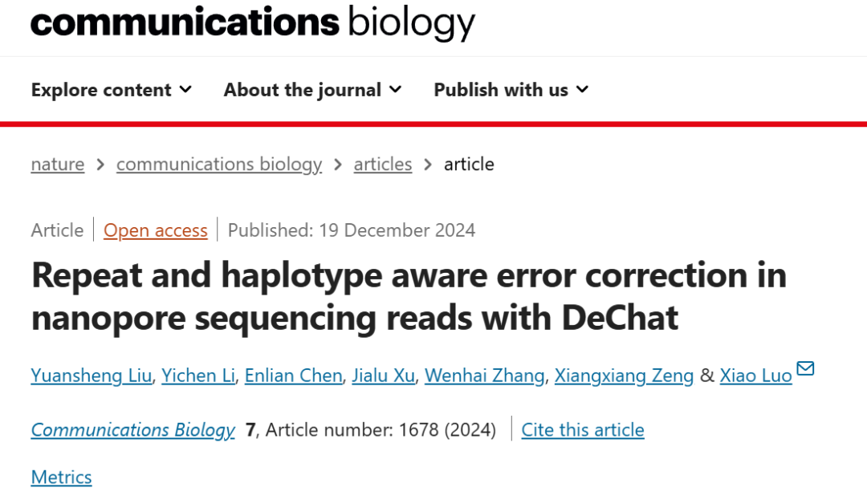
Task: Click author name Jialu Xu
Action: [384, 376]
